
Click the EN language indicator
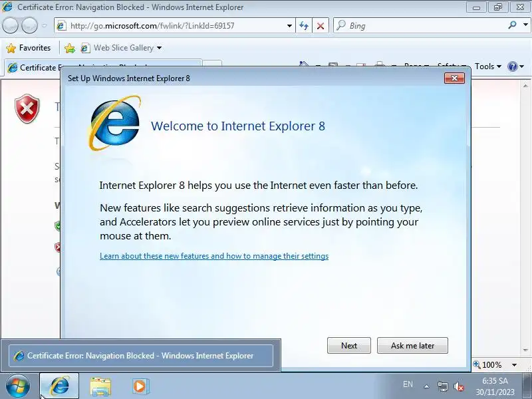pos(408,384)
